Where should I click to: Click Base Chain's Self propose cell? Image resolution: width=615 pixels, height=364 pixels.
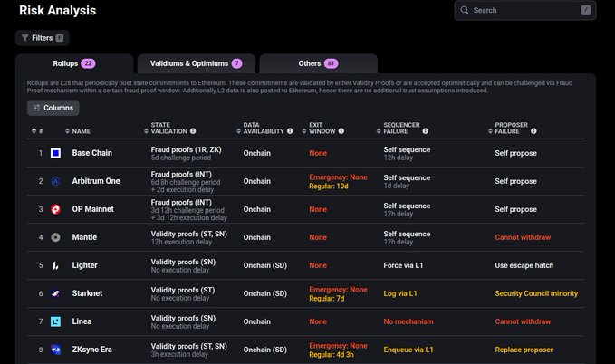pyautogui.click(x=515, y=153)
